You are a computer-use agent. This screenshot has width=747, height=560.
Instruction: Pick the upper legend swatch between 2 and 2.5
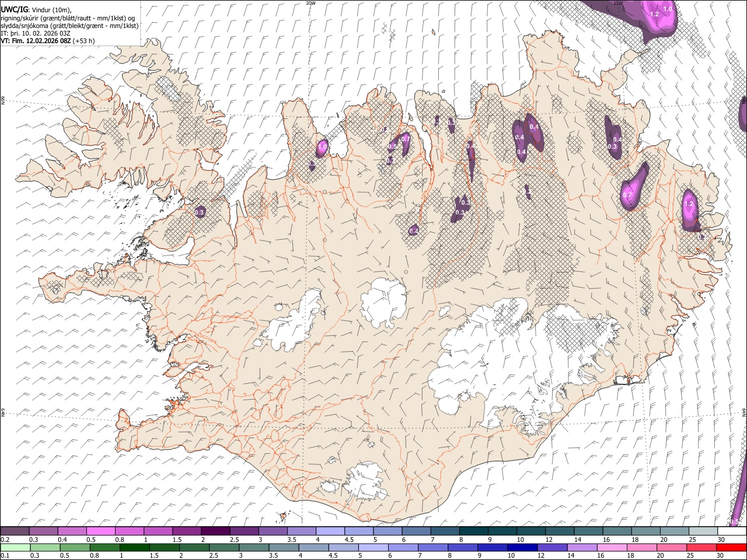tap(215, 531)
